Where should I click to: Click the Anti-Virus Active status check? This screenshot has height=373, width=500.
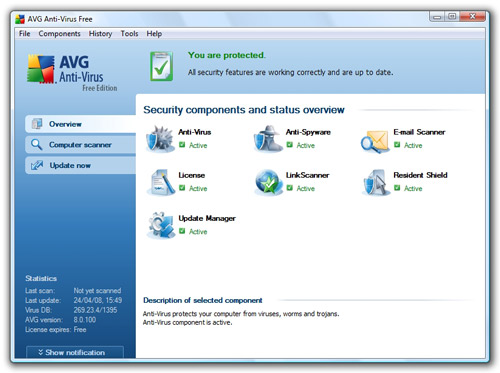pyautogui.click(x=182, y=145)
